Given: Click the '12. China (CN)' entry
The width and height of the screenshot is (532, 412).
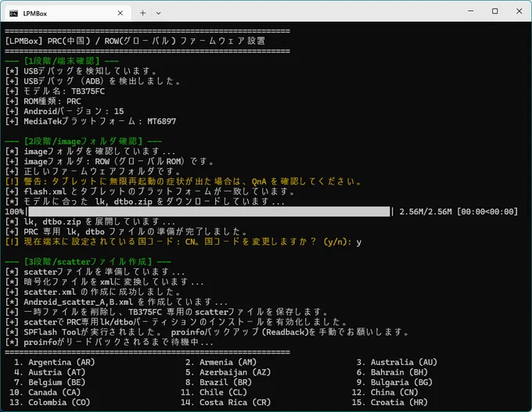Looking at the screenshot, I should point(385,392).
